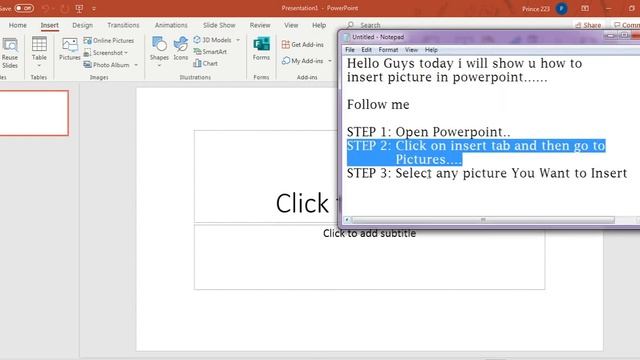Expand the 3D Models dropdown arrow
This screenshot has width=640, height=360.
238,40
